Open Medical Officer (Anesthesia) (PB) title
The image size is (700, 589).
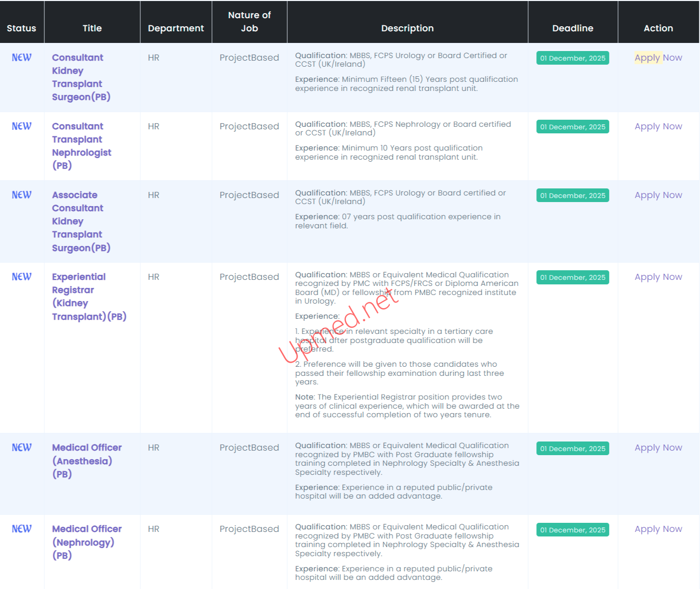pyautogui.click(x=86, y=461)
